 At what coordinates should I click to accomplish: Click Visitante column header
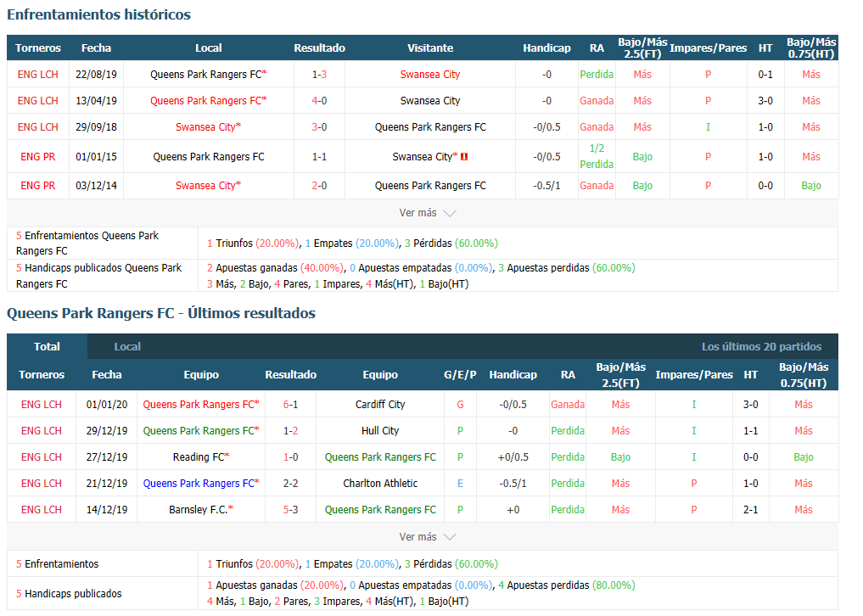(x=430, y=48)
